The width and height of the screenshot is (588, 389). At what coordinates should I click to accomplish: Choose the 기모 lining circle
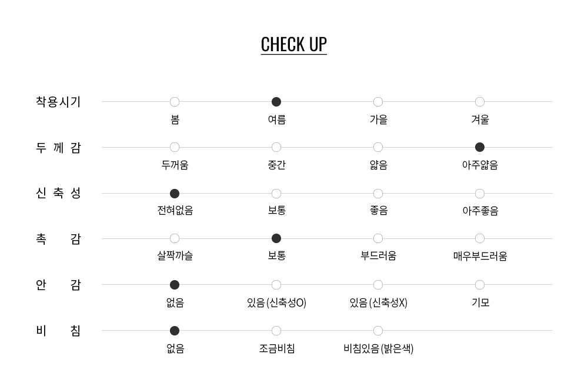pyautogui.click(x=480, y=285)
